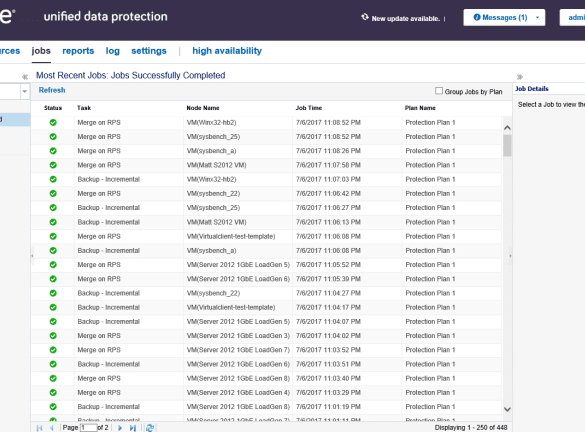The height and width of the screenshot is (432, 585).
Task: Click success status icon for 11:04:07 PM job
Action: click(x=53, y=321)
